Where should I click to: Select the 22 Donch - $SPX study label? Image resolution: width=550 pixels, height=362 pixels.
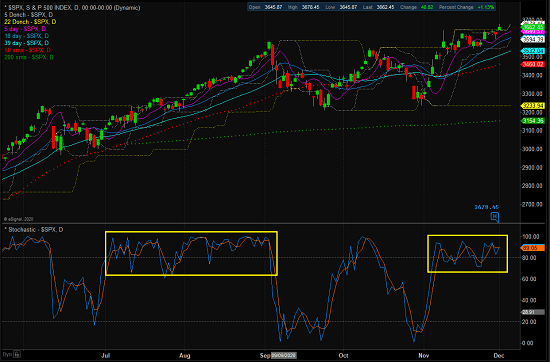30,22
